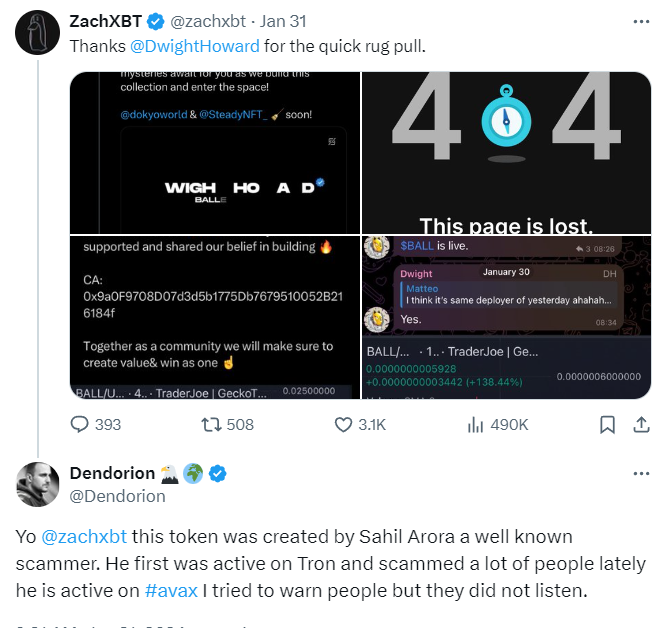The image size is (666, 628).
Task: Click ZachXBT's profile avatar
Action: (37, 32)
